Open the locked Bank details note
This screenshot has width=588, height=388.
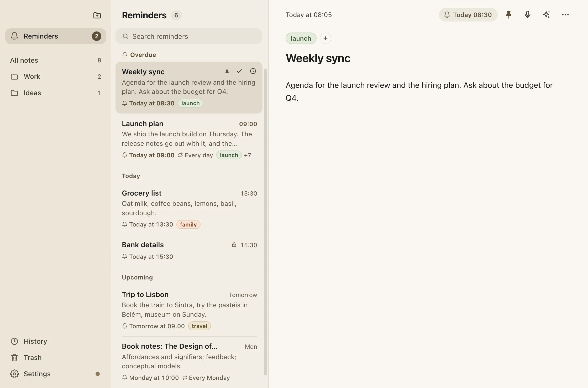click(x=189, y=250)
